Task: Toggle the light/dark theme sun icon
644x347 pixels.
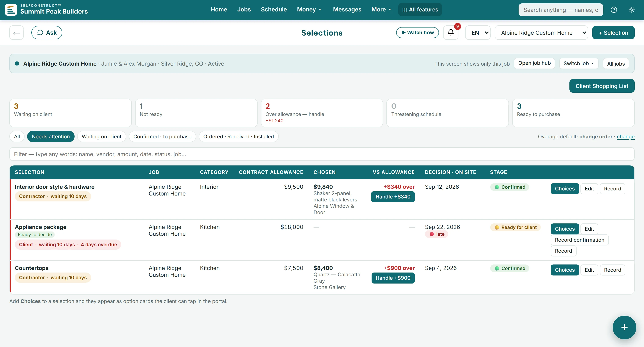Action: (x=632, y=10)
